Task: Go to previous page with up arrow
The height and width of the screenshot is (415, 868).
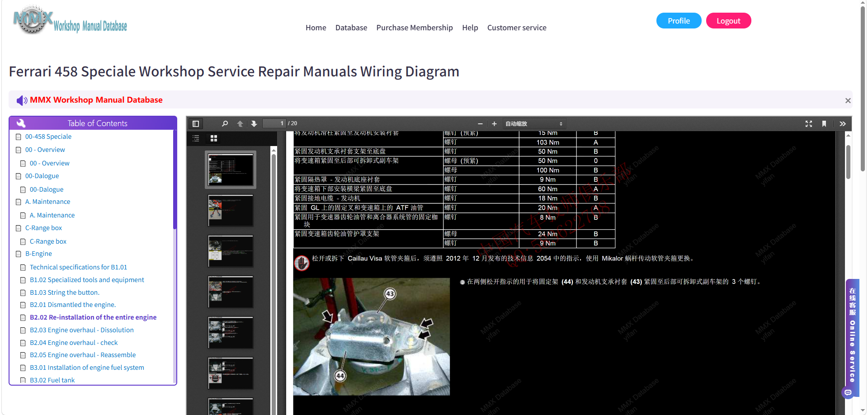Action: coord(240,124)
